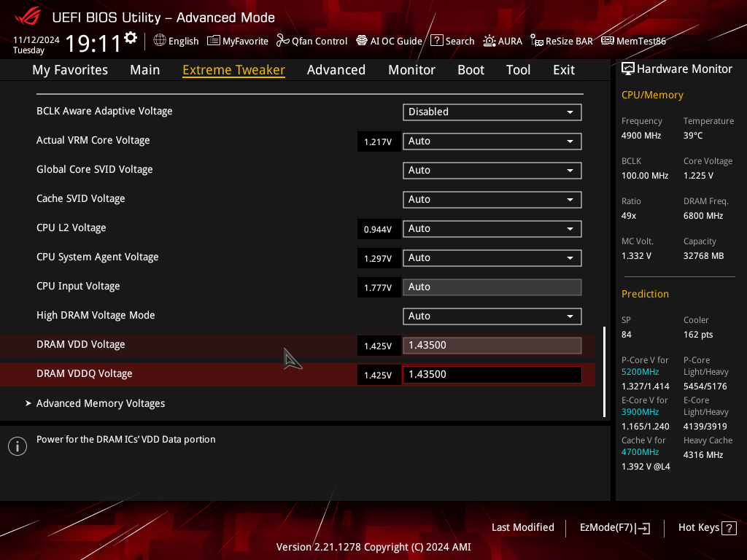Click the Search question-mark icon
The width and height of the screenshot is (747, 560).
(x=437, y=41)
